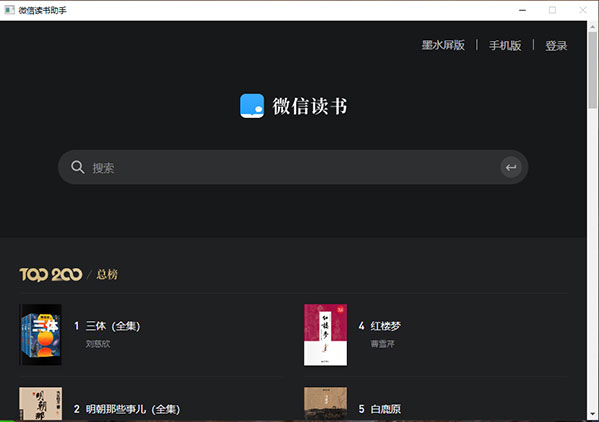Screen dimensions: 599x422
Task: Open 总榜 overall ranking label
Action: [107, 274]
